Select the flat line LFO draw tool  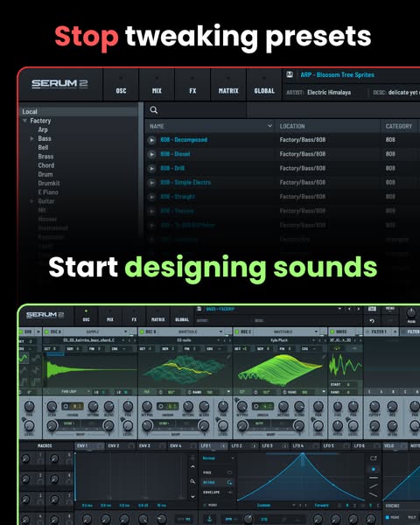373,478
